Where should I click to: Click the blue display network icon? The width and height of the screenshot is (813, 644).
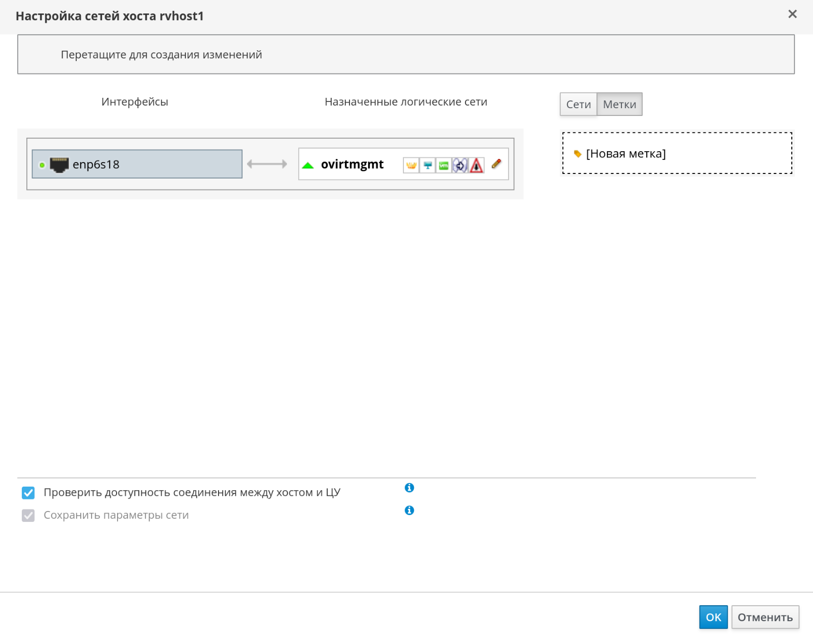click(x=428, y=165)
